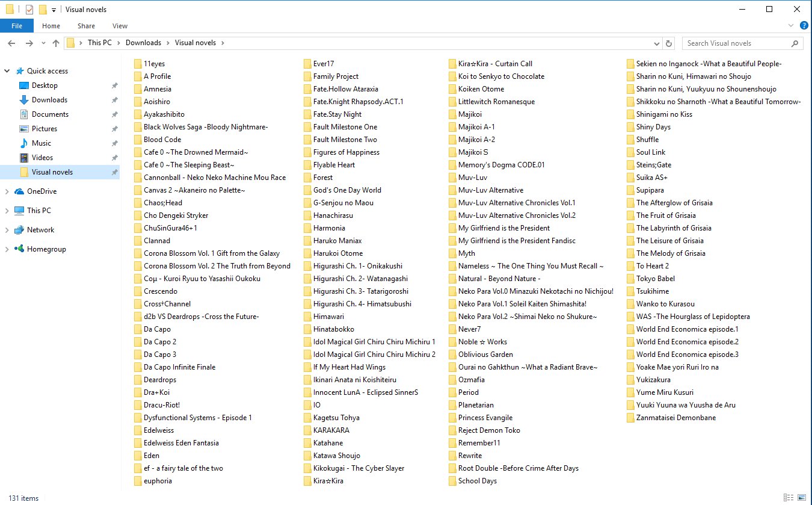Switch to the Home ribbon tab

tap(51, 26)
